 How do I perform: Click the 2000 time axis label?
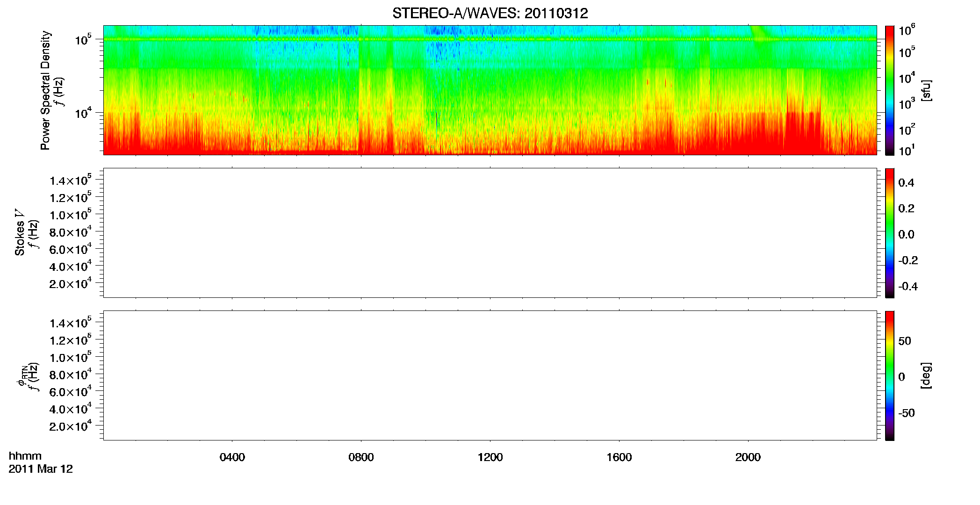pos(748,457)
